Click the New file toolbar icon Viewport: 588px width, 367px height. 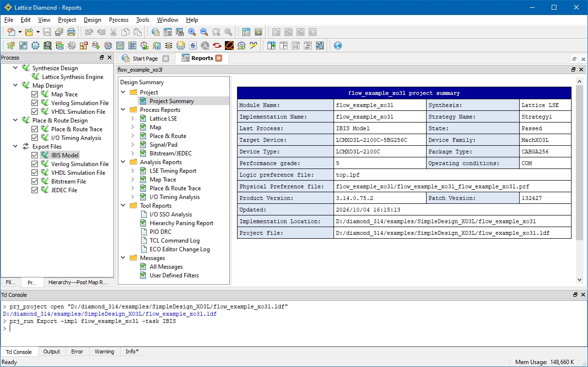click(x=11, y=32)
